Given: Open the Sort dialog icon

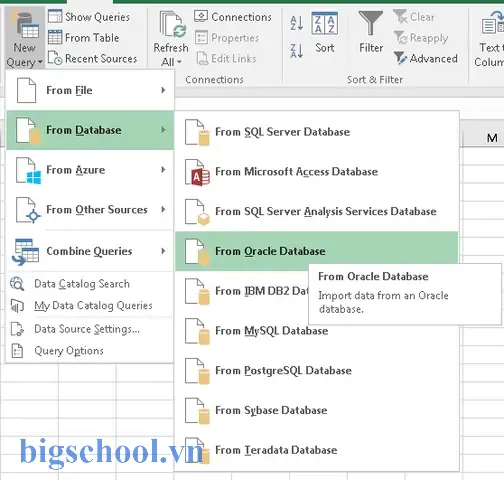Looking at the screenshot, I should coord(325,23).
